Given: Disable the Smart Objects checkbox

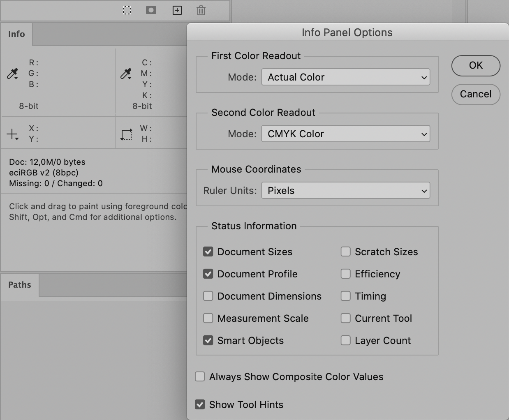Looking at the screenshot, I should [x=208, y=340].
